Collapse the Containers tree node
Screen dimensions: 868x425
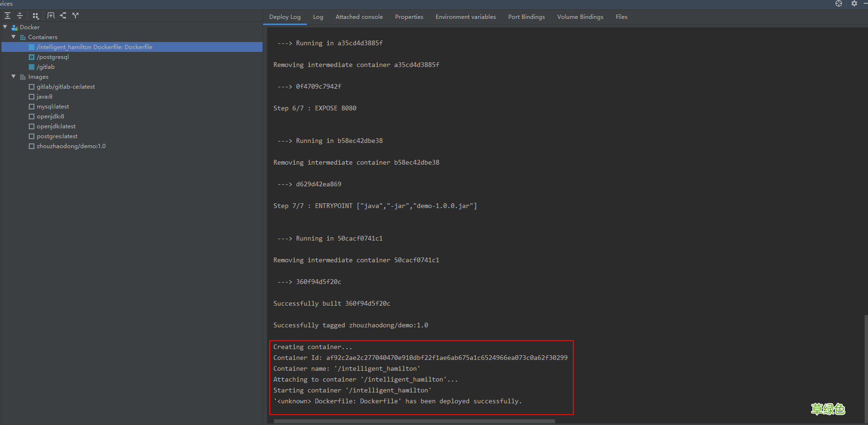coord(14,37)
